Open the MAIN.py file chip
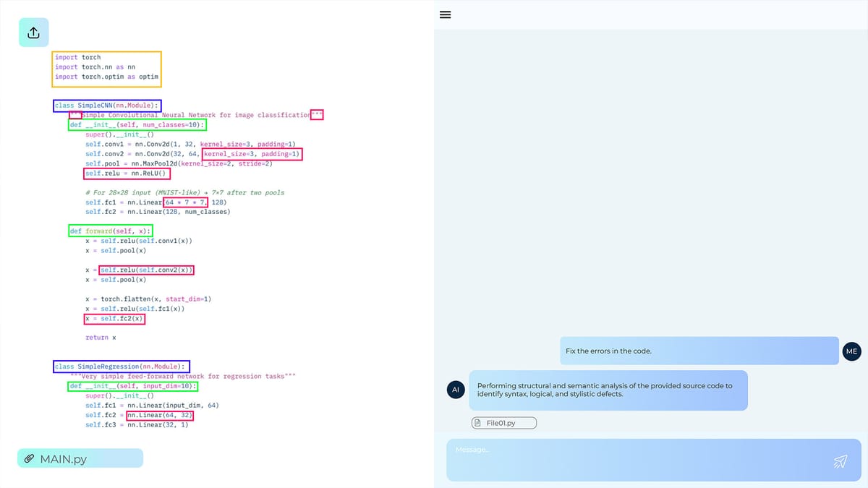 click(x=80, y=458)
